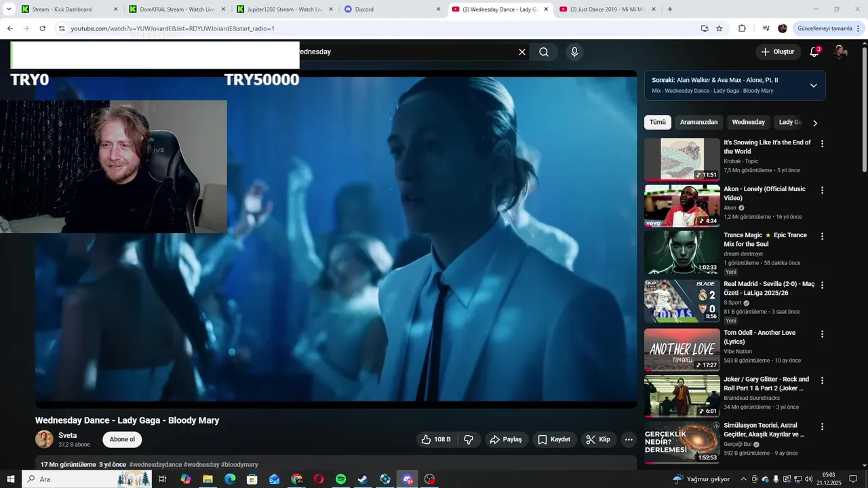Clear the search box with the X icon
868x488 pixels.
point(522,52)
